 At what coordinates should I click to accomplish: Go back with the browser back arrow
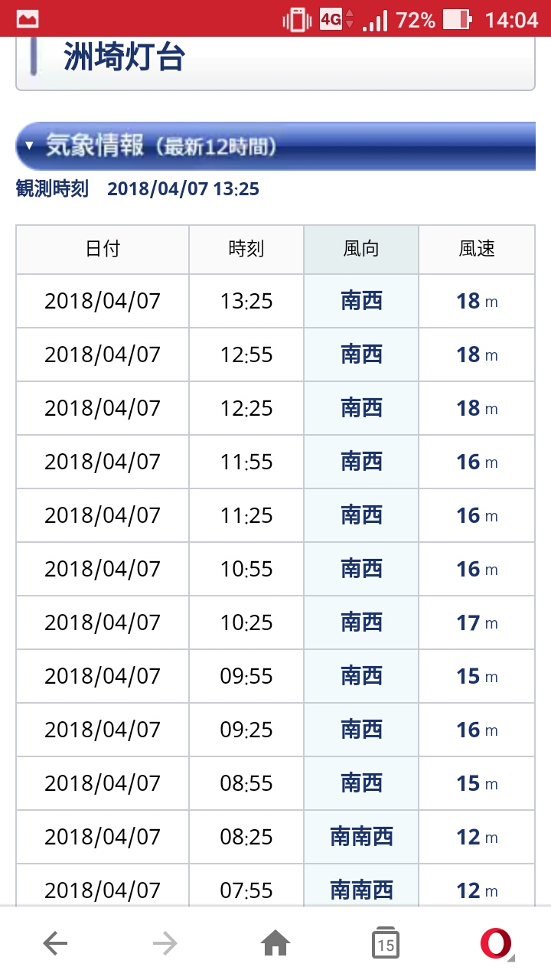(x=55, y=944)
